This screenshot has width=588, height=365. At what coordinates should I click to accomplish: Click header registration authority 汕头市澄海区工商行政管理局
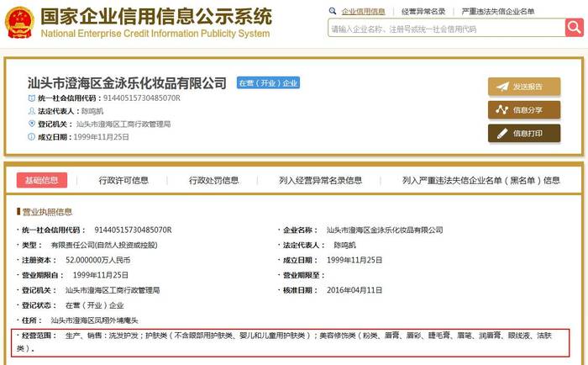click(123, 124)
